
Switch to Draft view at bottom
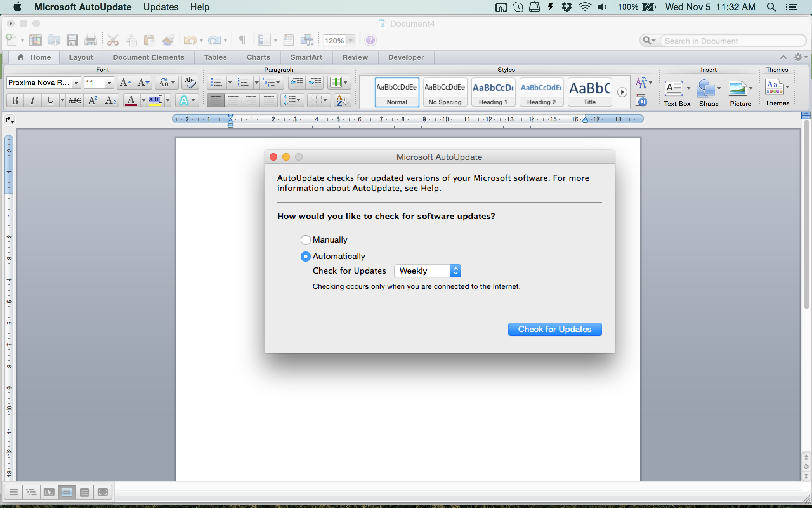(x=14, y=492)
